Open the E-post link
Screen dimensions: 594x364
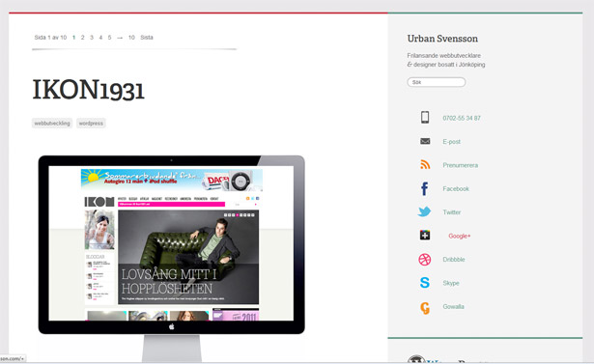452,142
